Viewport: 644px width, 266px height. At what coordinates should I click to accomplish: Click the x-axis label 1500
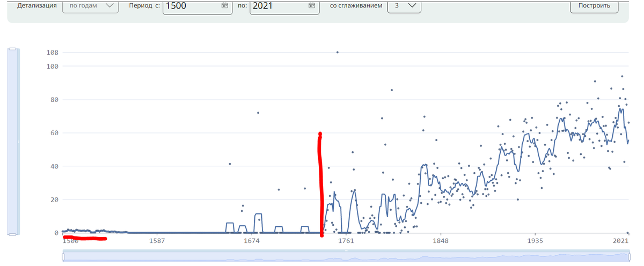[70, 241]
